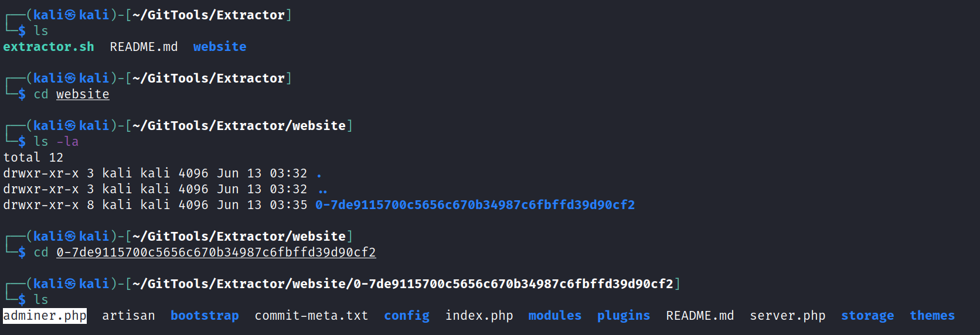Screen dimensions: 980x335
Task: Click the "ls -la" command text
Action: click(x=56, y=142)
